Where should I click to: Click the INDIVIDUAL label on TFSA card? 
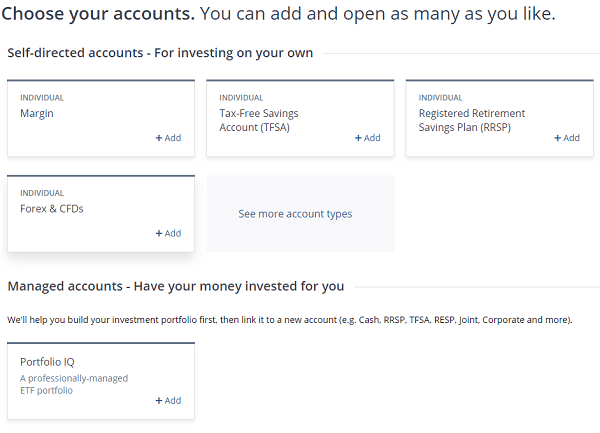[x=241, y=98]
